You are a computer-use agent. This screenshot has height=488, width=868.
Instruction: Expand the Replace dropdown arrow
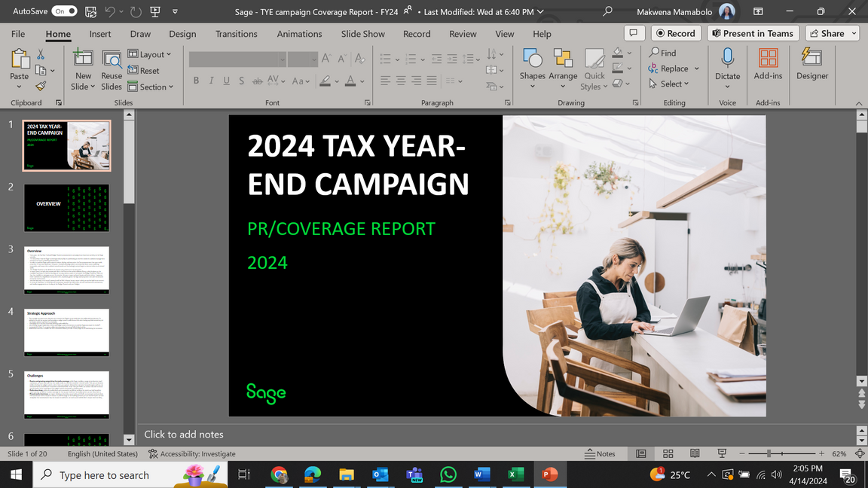(696, 69)
